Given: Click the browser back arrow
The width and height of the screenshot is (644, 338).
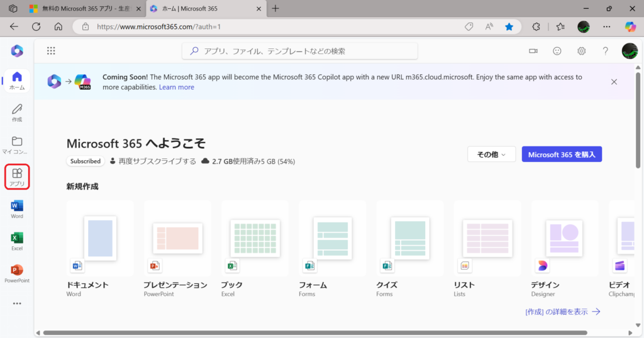Looking at the screenshot, I should coord(14,26).
